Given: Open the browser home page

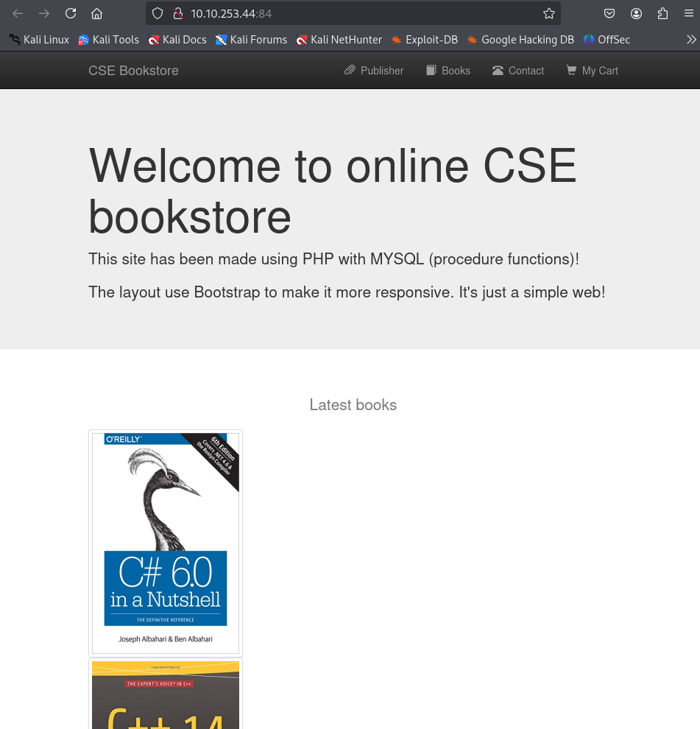Looking at the screenshot, I should pos(96,14).
